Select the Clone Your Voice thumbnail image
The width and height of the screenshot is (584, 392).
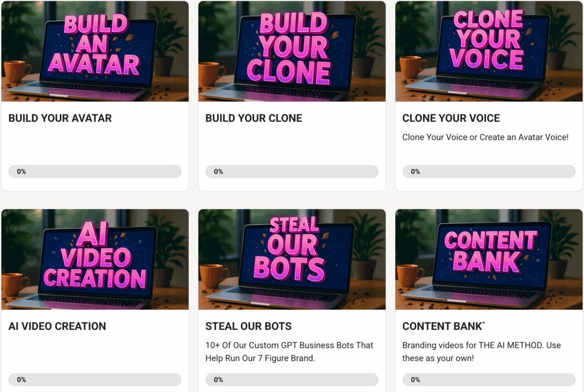pos(489,51)
